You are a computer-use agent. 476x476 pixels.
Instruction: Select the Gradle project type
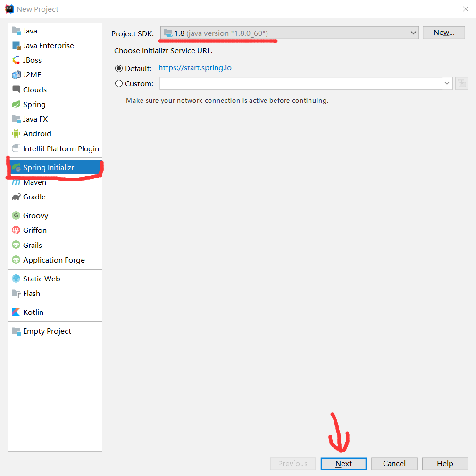coord(33,197)
